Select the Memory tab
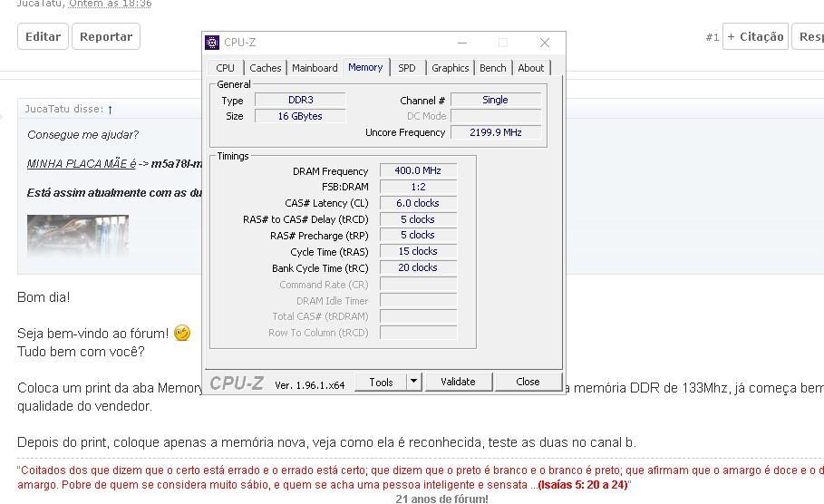 [365, 67]
